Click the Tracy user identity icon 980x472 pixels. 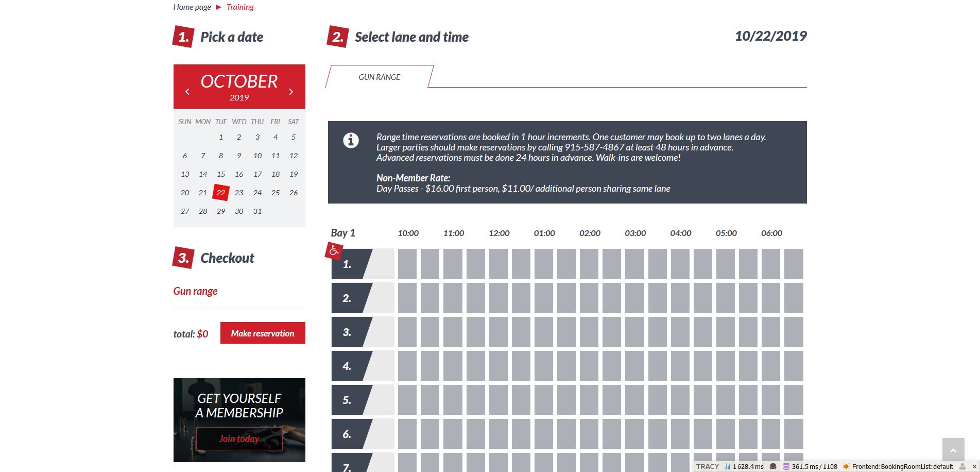962,466
